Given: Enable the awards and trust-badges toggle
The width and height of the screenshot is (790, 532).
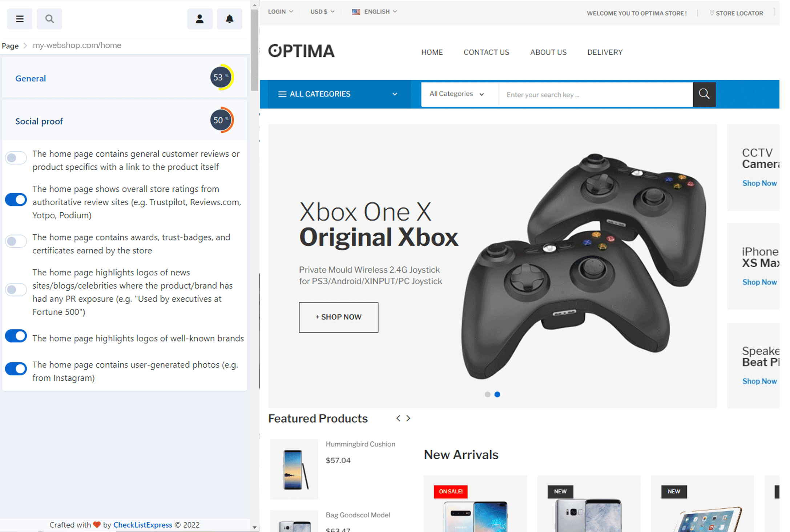Looking at the screenshot, I should 16,241.
